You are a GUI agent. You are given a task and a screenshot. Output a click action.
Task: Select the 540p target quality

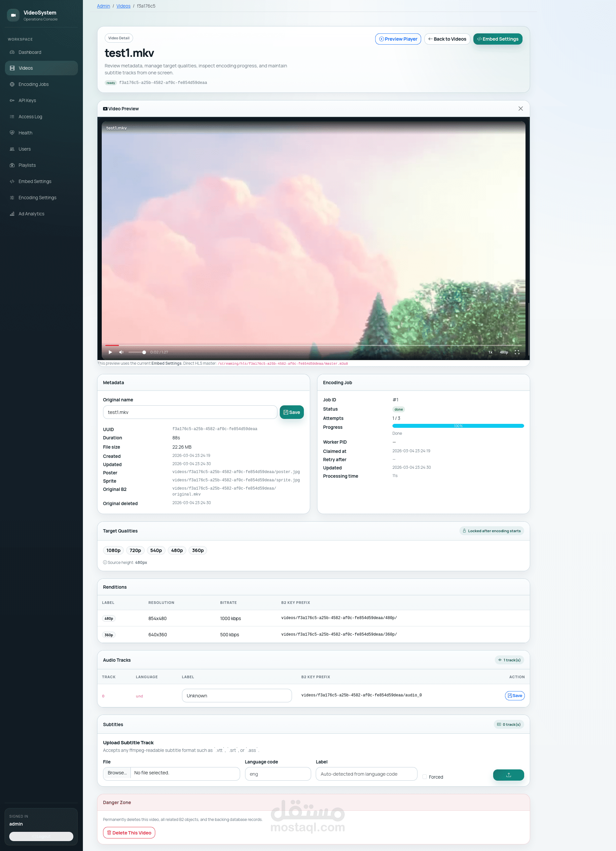(156, 550)
